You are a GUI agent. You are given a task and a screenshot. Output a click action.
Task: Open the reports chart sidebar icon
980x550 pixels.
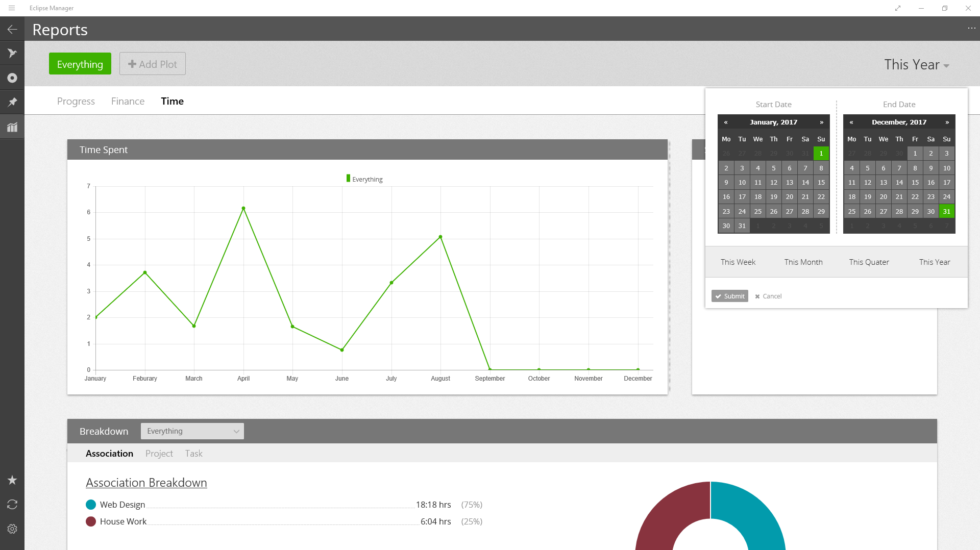pos(12,127)
